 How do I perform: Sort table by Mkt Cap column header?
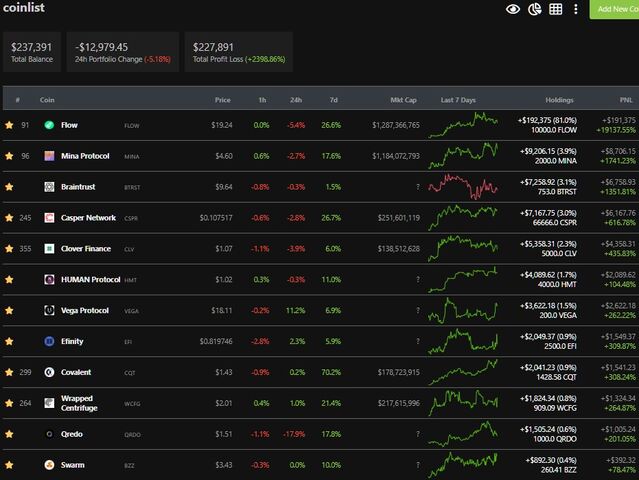[403, 100]
